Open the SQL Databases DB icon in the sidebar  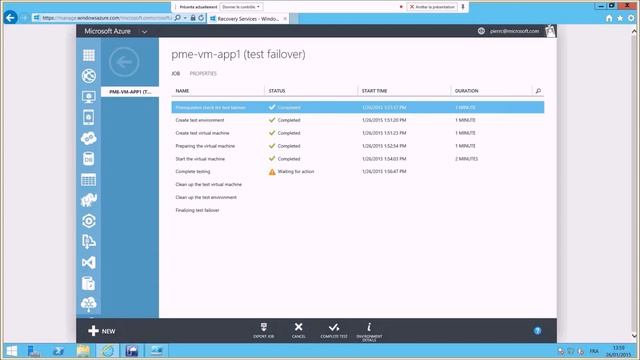89,159
